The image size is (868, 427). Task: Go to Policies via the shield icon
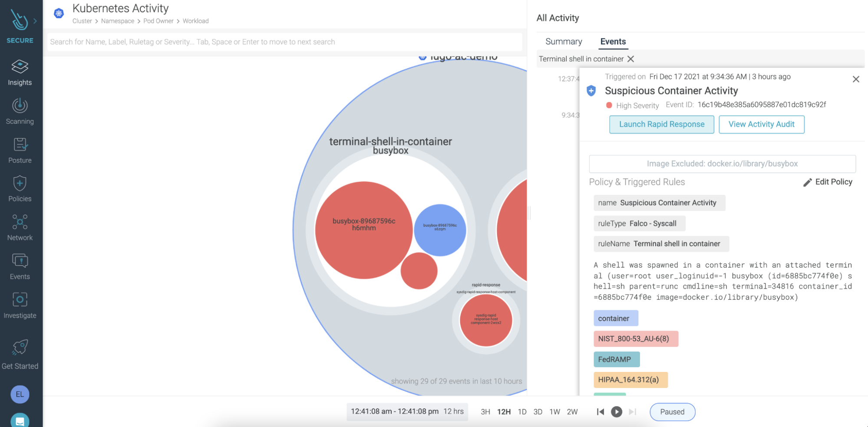pos(20,184)
